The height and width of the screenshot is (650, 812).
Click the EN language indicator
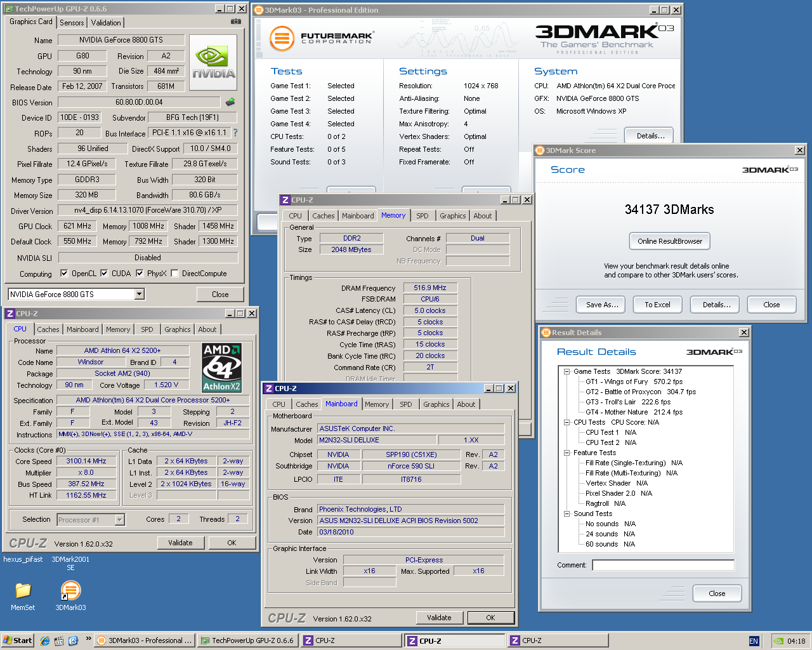point(754,641)
